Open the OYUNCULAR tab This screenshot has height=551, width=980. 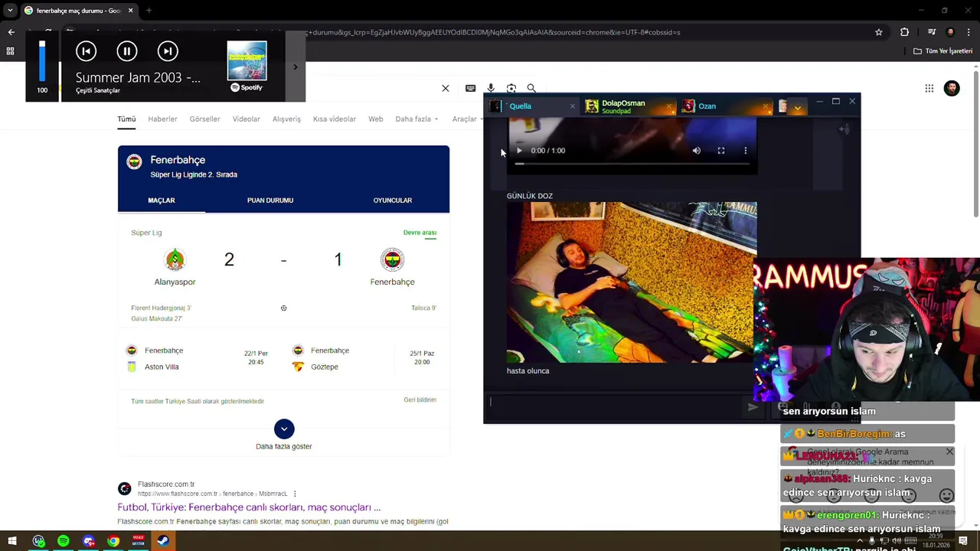tap(393, 201)
